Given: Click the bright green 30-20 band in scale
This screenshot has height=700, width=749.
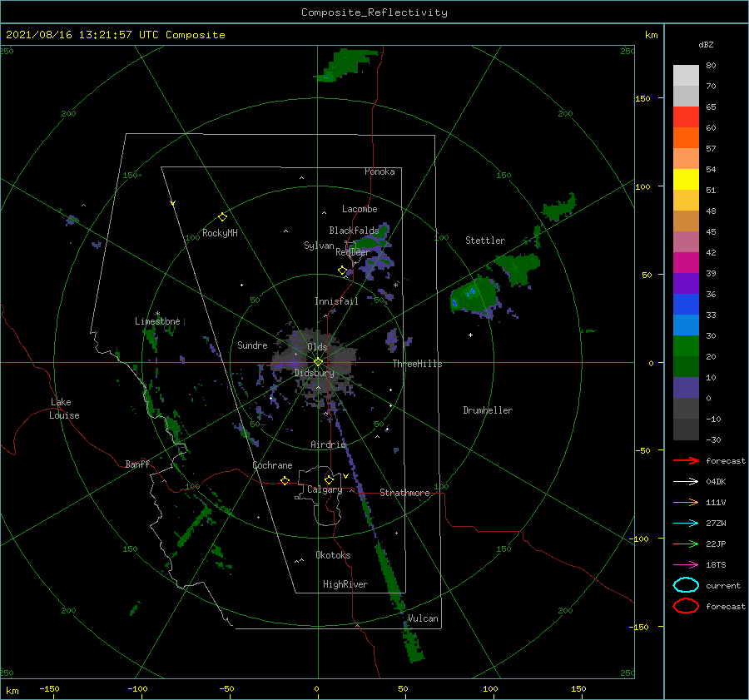Looking at the screenshot, I should click(x=686, y=346).
